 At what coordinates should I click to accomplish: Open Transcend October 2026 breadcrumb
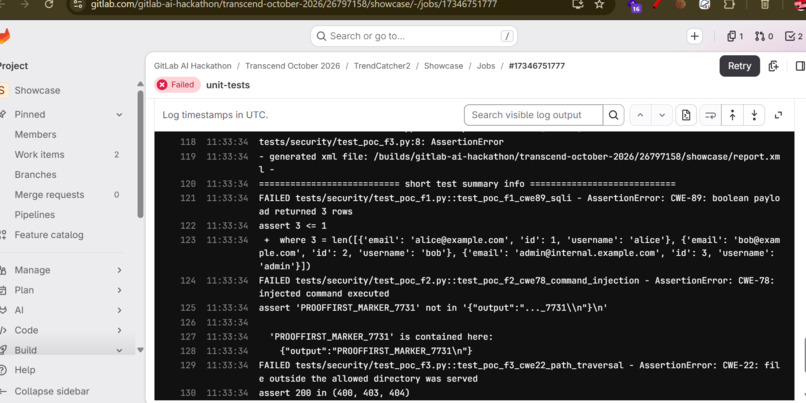292,66
